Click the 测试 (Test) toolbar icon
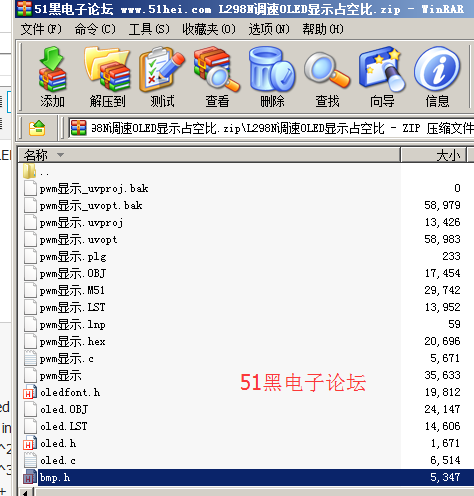The height and width of the screenshot is (496, 474). click(x=162, y=69)
